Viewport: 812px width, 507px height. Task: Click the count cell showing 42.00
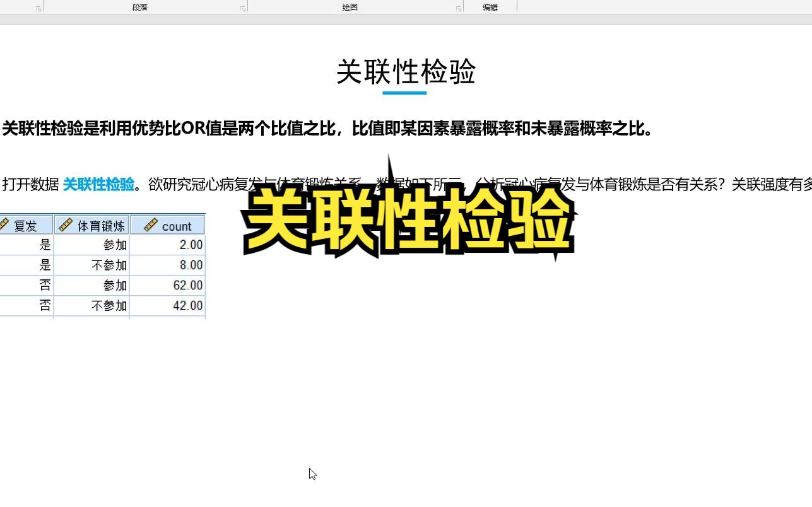click(167, 305)
